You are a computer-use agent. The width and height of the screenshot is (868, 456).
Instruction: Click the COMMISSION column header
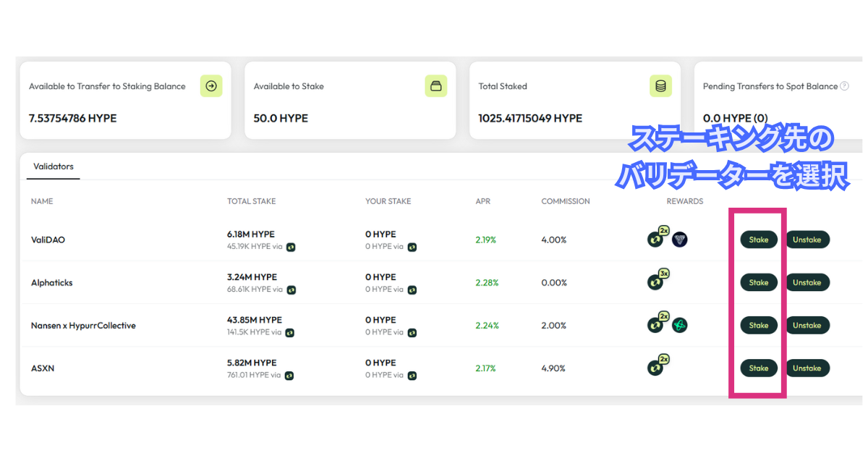(566, 201)
